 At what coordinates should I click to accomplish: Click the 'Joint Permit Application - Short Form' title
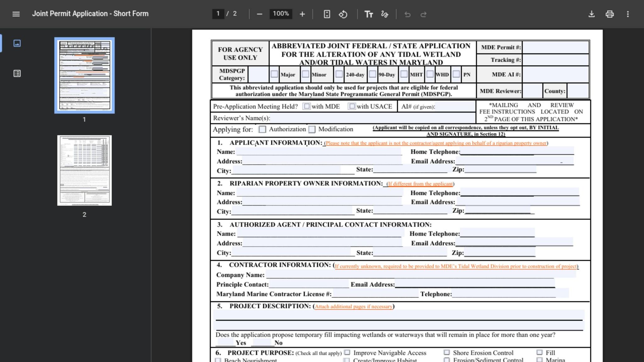90,14
